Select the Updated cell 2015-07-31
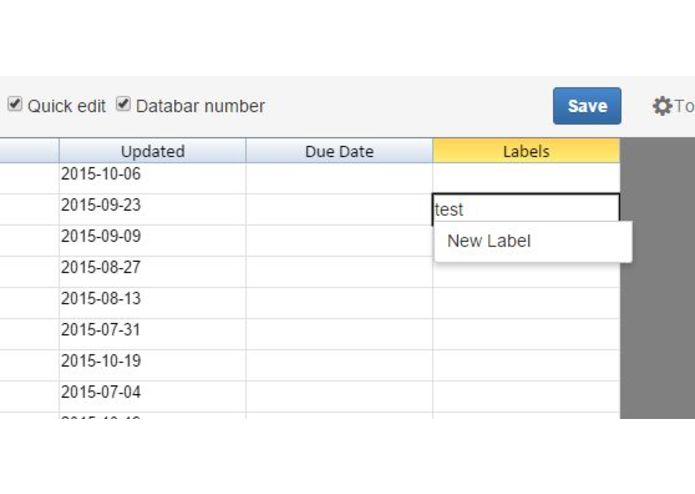The image size is (695, 494). [x=152, y=334]
